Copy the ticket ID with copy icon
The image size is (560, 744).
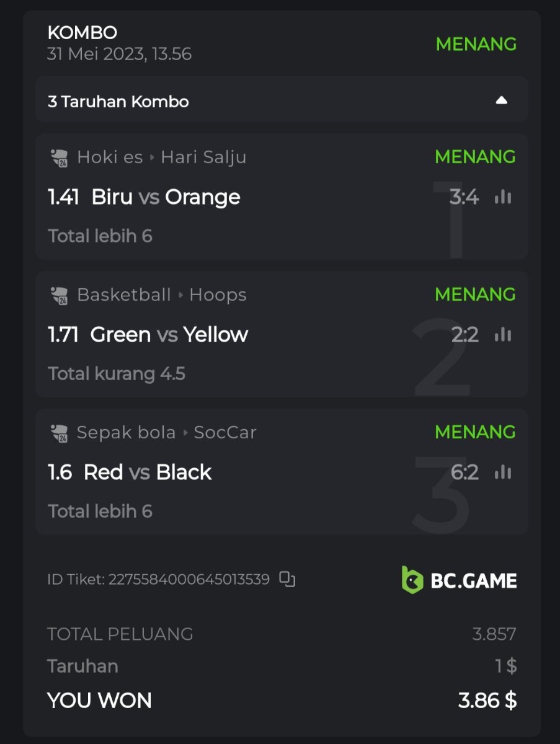[287, 579]
